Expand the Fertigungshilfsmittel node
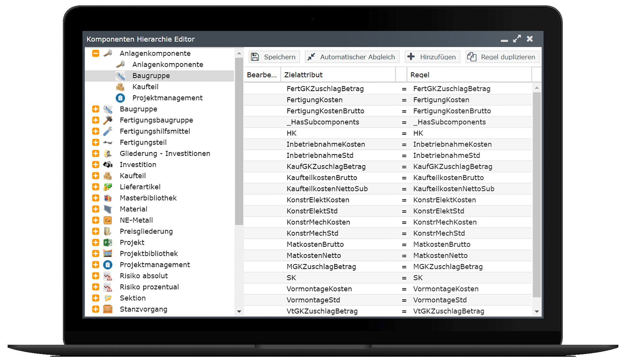This screenshot has width=627, height=364. 96,131
